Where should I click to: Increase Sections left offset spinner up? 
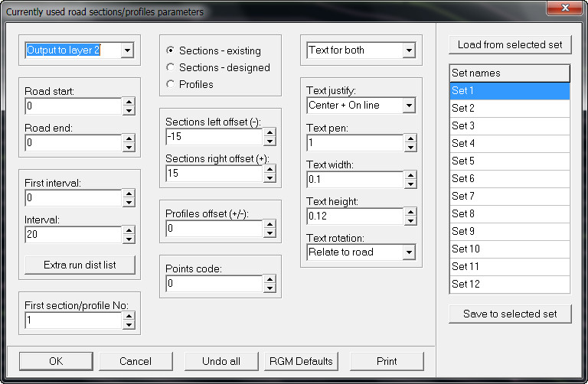coord(269,132)
